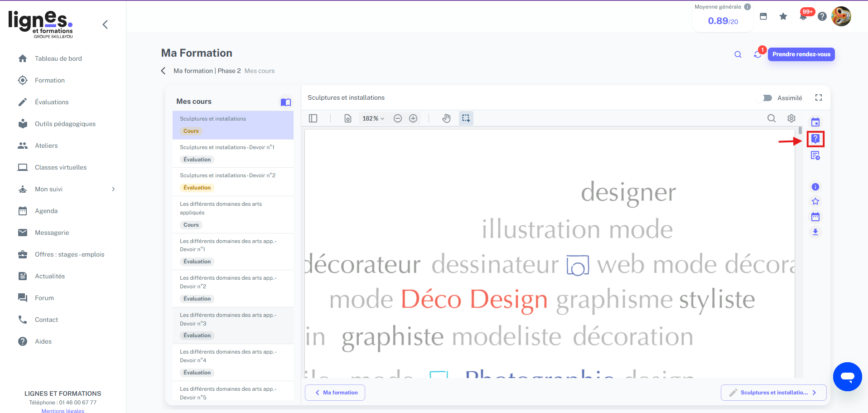The height and width of the screenshot is (413, 868).
Task: Click the help question-mark icon beside the viewer
Action: tap(815, 139)
